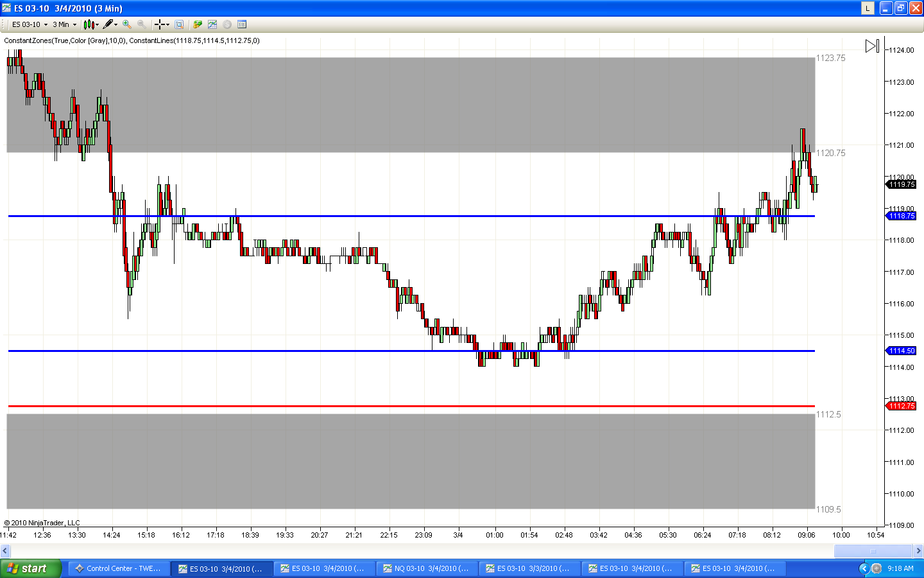This screenshot has height=578, width=924.
Task: Click the 09:06 time axis label
Action: click(807, 535)
